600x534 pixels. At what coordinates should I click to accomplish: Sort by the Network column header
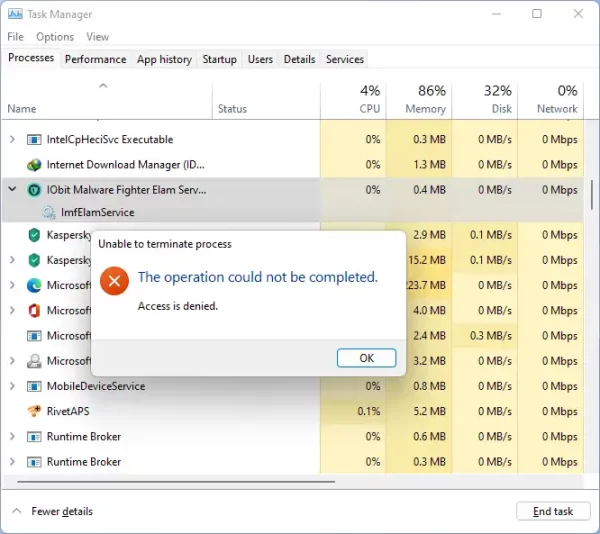(551, 100)
